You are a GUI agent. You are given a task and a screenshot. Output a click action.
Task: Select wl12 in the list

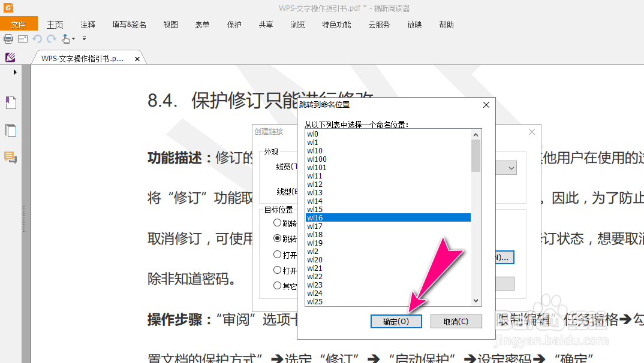388,184
